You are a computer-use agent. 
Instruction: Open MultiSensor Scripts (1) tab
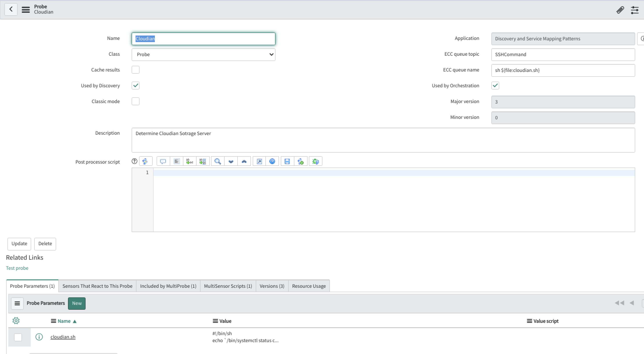point(228,286)
